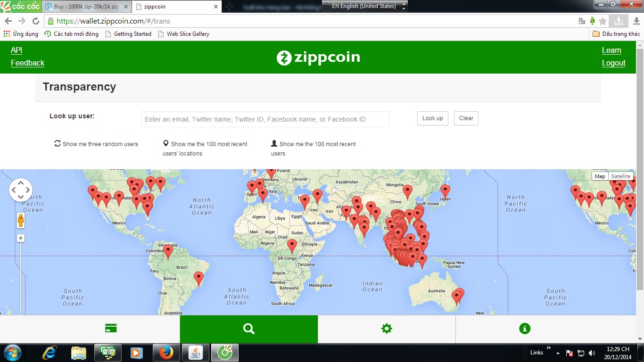Click the volume speaker tray icon
The image size is (644, 362).
click(x=592, y=353)
